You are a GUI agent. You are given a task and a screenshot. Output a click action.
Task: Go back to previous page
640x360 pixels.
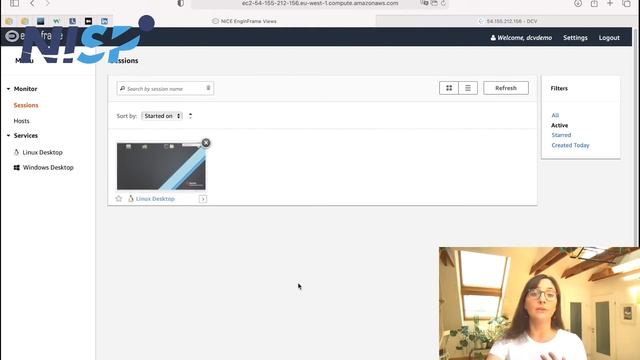click(32, 3)
